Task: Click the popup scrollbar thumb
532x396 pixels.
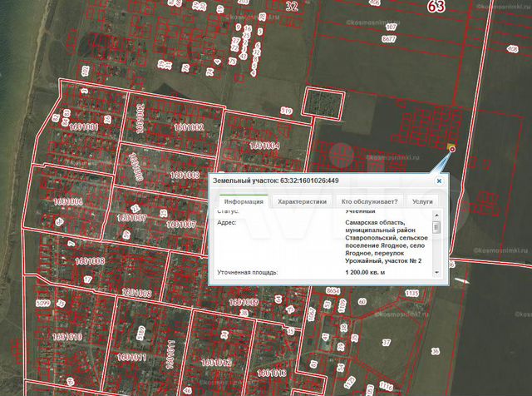Action: (x=436, y=227)
